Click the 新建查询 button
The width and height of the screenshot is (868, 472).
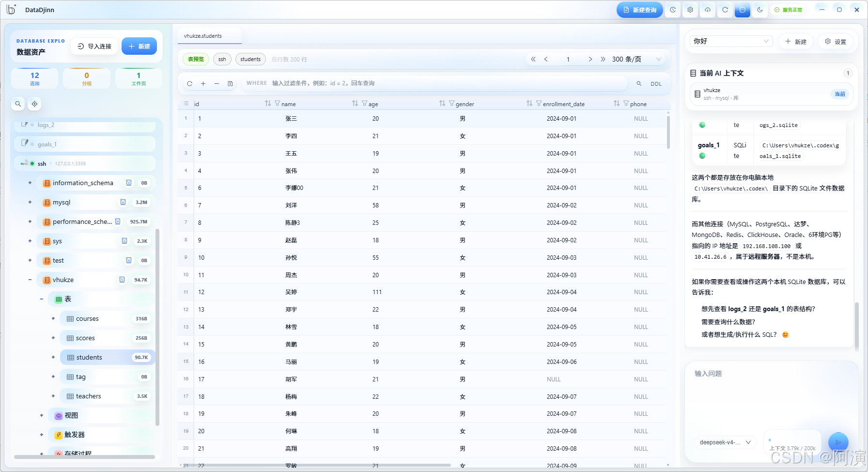click(639, 10)
